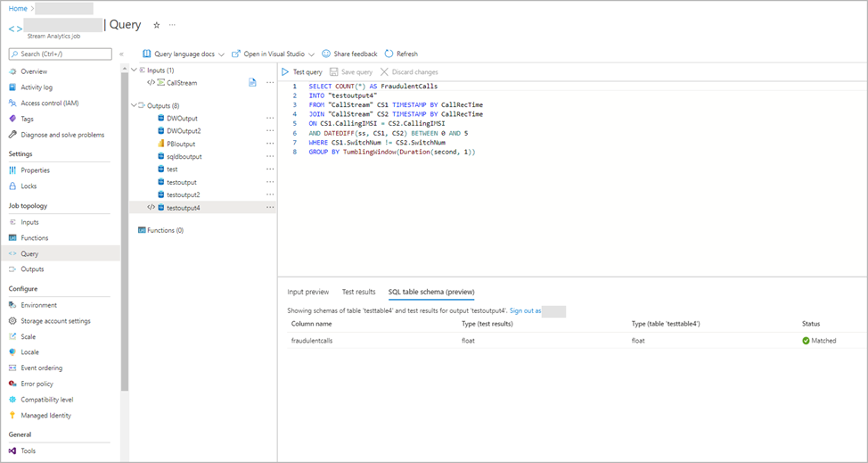
Task: Switch to Test results tab
Action: pos(359,292)
